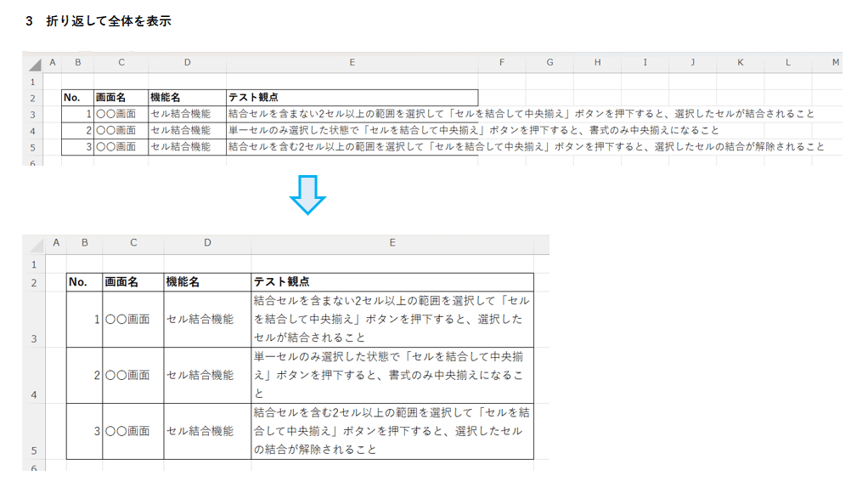868x482 pixels.
Task: Click the '機能名' header cell in the lower wrapped sheet
Action: click(x=207, y=282)
